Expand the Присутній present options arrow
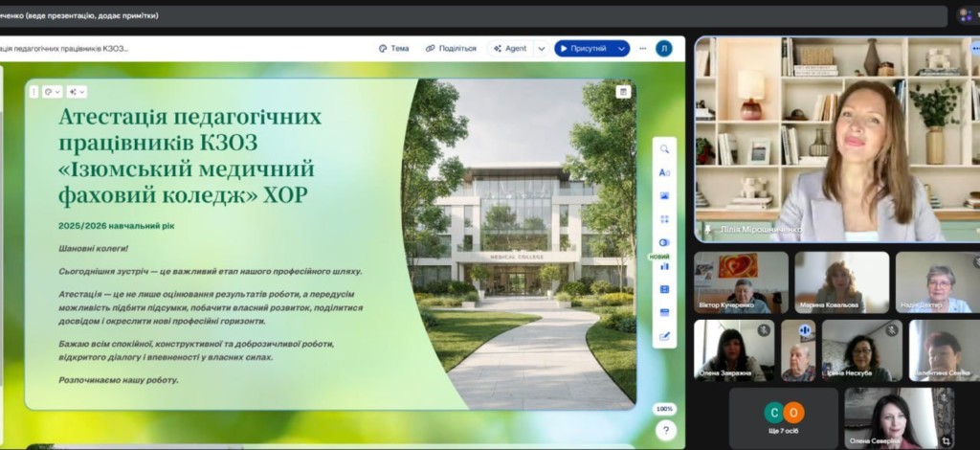 [621, 49]
